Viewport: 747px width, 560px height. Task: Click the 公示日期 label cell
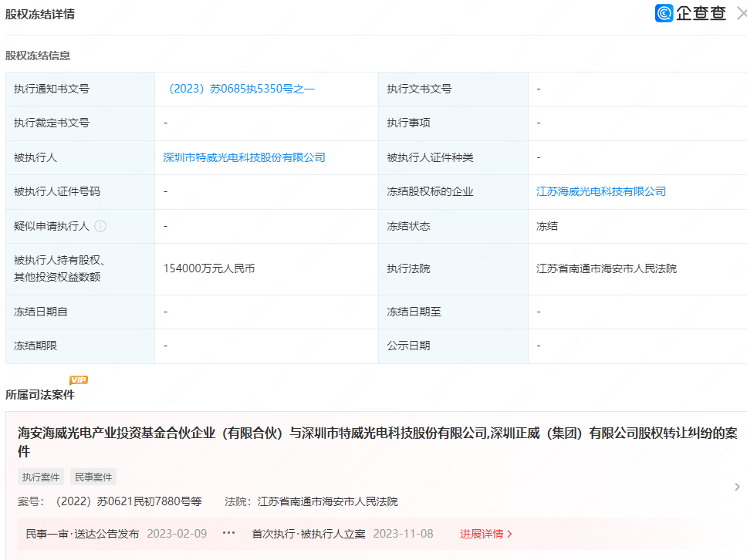(453, 346)
